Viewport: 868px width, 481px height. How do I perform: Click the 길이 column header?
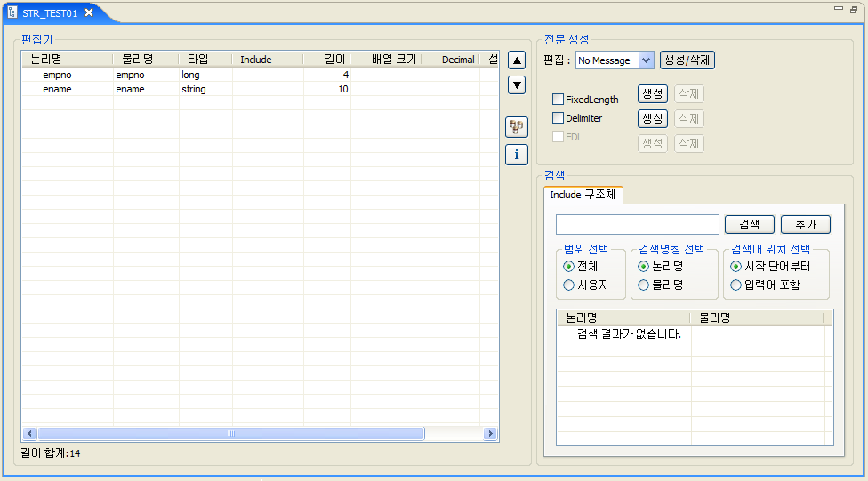[x=326, y=60]
